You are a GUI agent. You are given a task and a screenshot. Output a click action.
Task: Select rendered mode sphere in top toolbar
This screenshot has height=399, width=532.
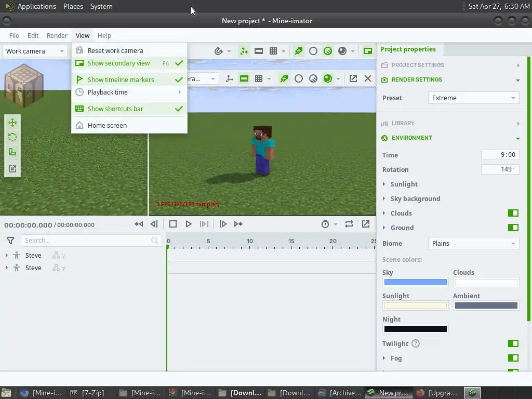(x=342, y=51)
